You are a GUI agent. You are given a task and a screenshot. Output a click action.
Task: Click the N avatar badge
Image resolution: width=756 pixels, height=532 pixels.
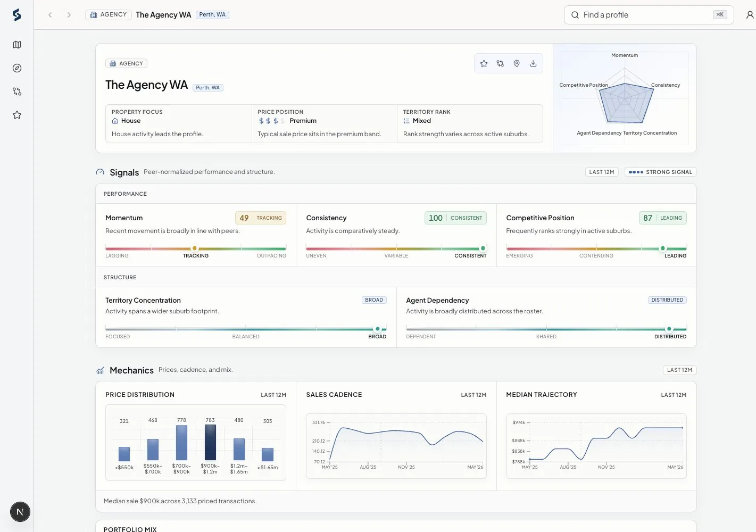tap(20, 512)
